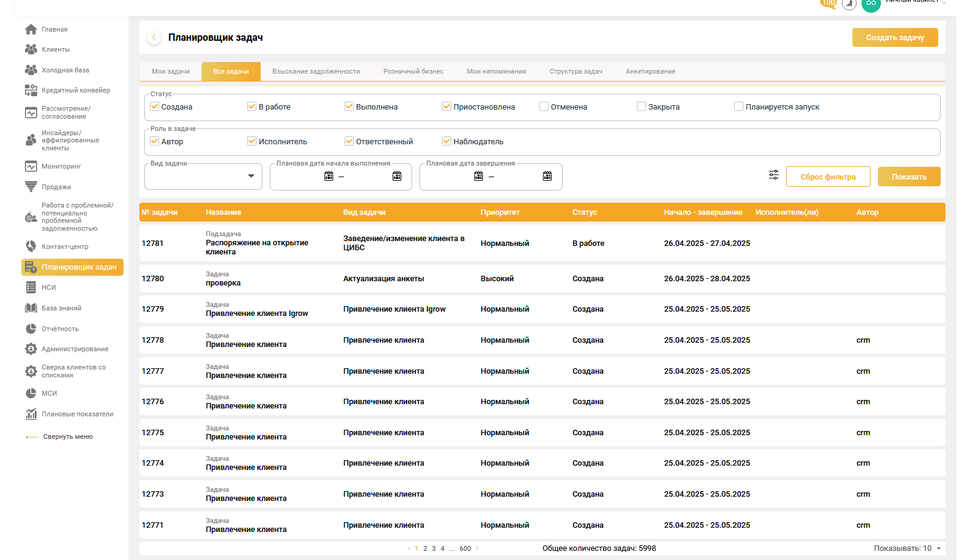Select Планировщик задач in the sidebar
Screen dimensions: 979x560
pos(72,267)
